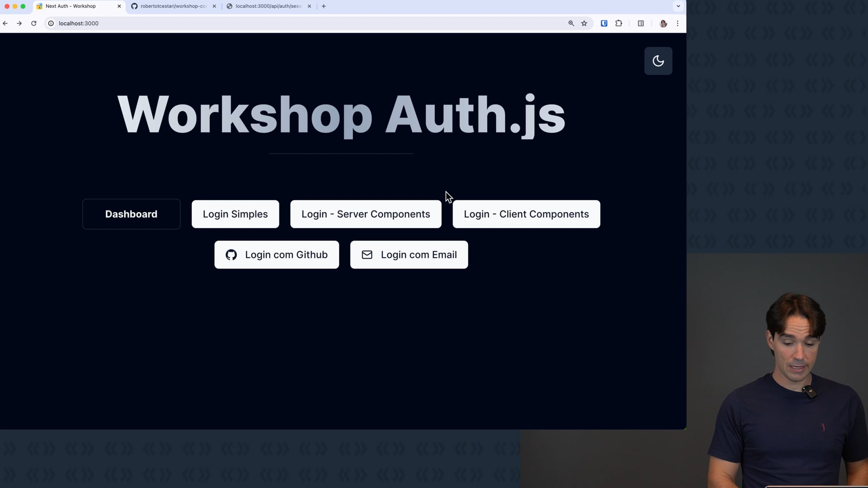Switch to the localhost:3000/api/auth/session tab
Image resolution: width=868 pixels, height=488 pixels.
pyautogui.click(x=268, y=6)
